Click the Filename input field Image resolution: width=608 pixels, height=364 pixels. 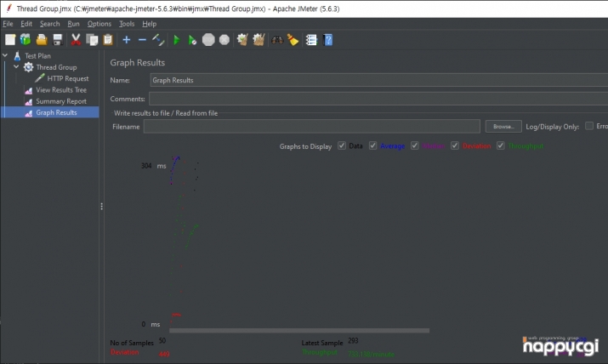tap(312, 127)
